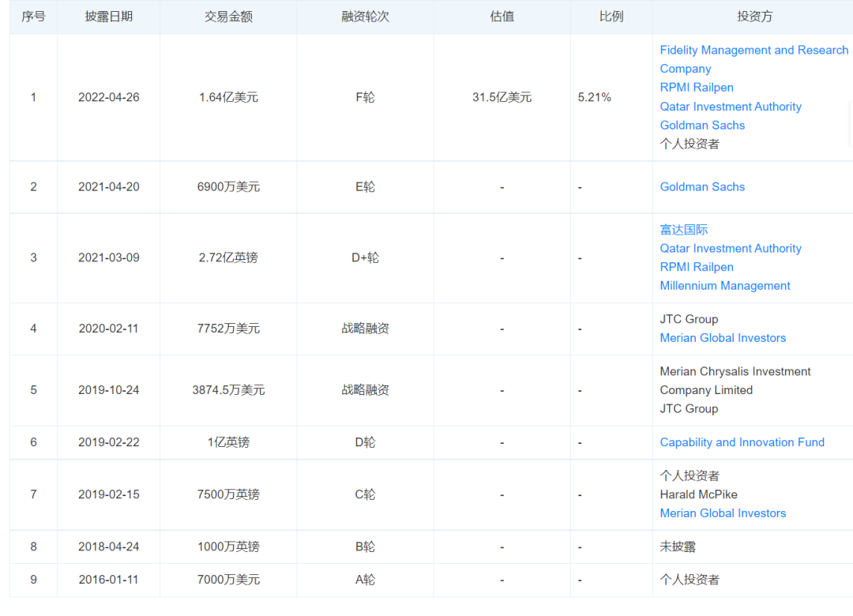Click the 比例 column header
This screenshot has width=853, height=616.
(x=611, y=17)
